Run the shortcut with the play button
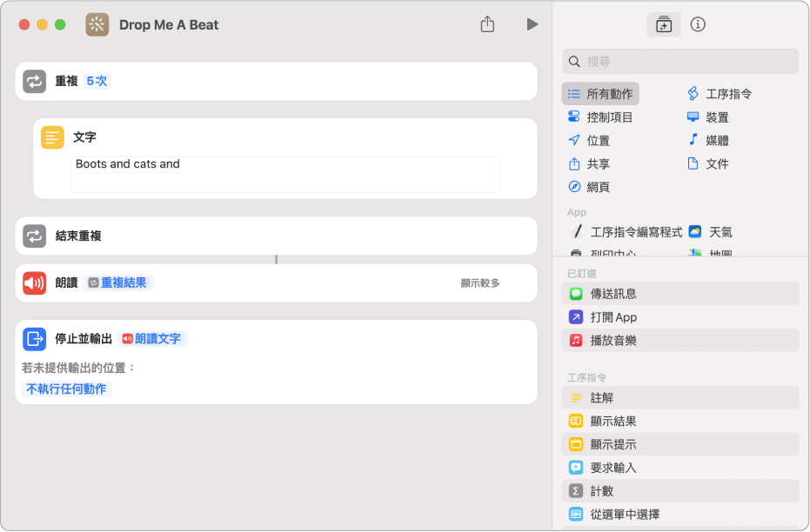Screen dimensions: 810x532 (x=532, y=24)
